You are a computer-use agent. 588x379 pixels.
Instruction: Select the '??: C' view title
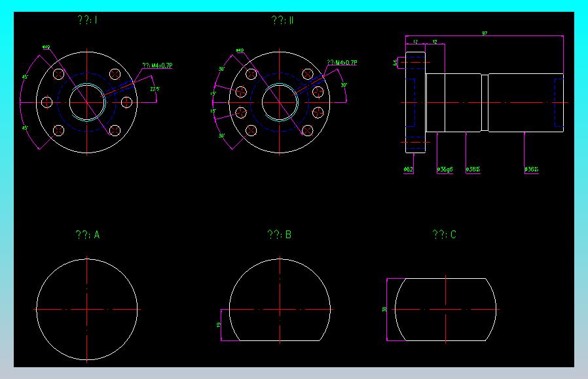tap(445, 235)
